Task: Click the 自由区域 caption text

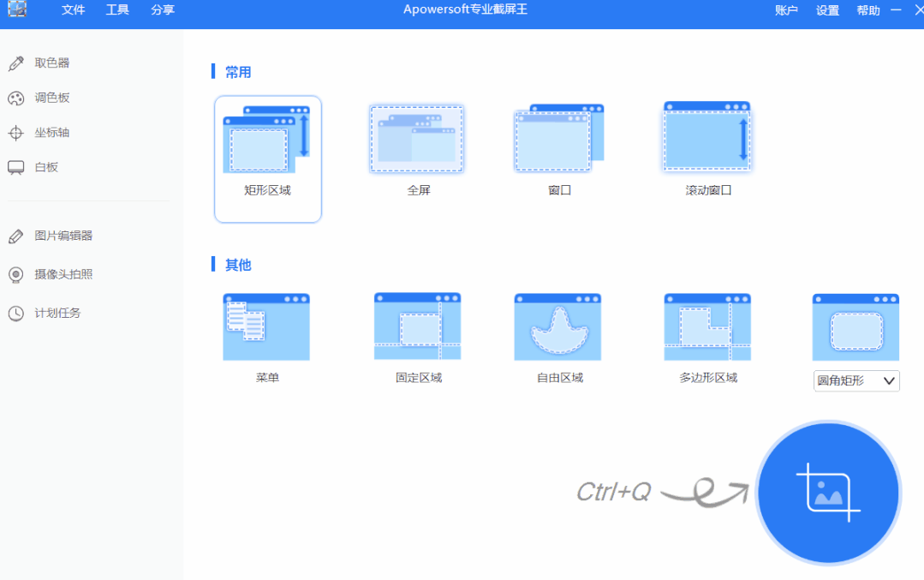Action: 560,378
